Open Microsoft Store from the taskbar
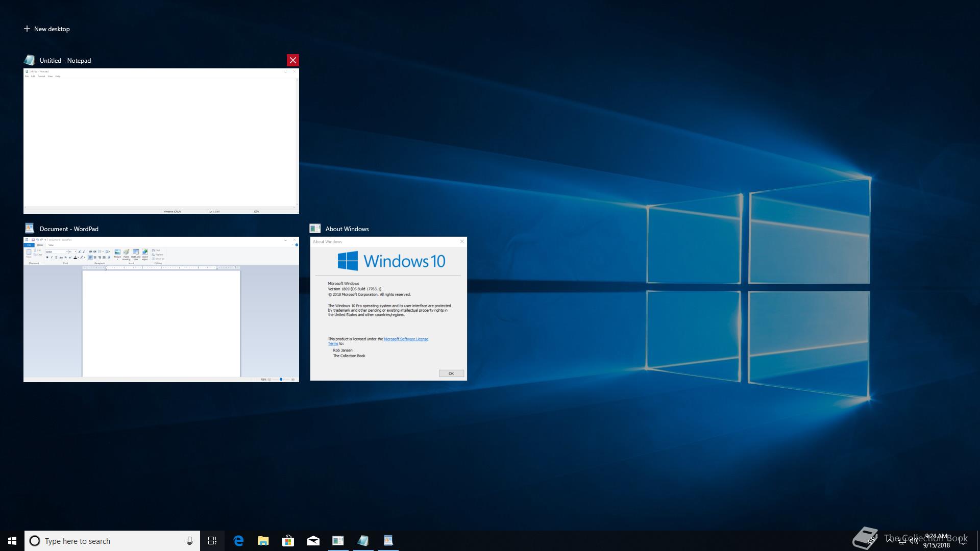This screenshot has width=980, height=551. 288,541
